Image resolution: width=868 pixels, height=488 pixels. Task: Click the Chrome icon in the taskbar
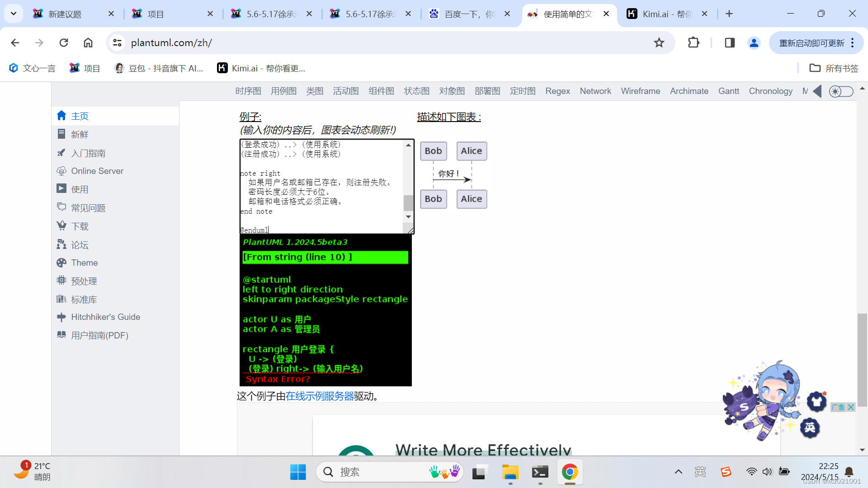pyautogui.click(x=570, y=472)
